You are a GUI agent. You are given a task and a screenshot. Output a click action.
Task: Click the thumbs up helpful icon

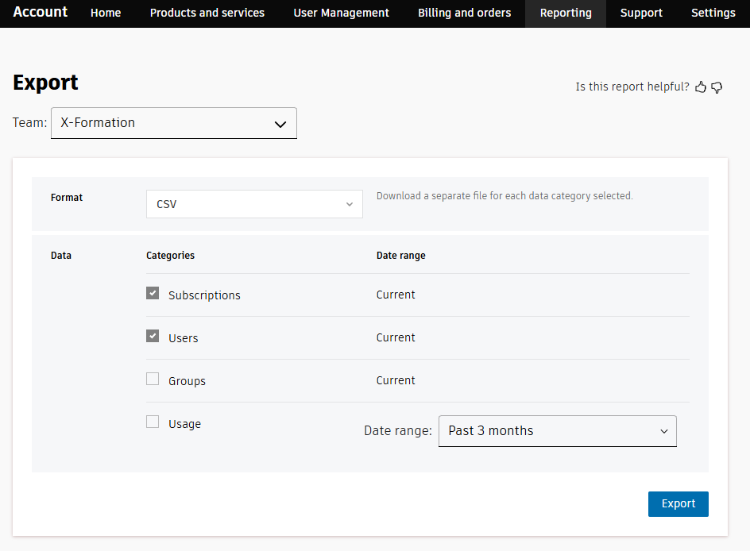[x=701, y=87]
